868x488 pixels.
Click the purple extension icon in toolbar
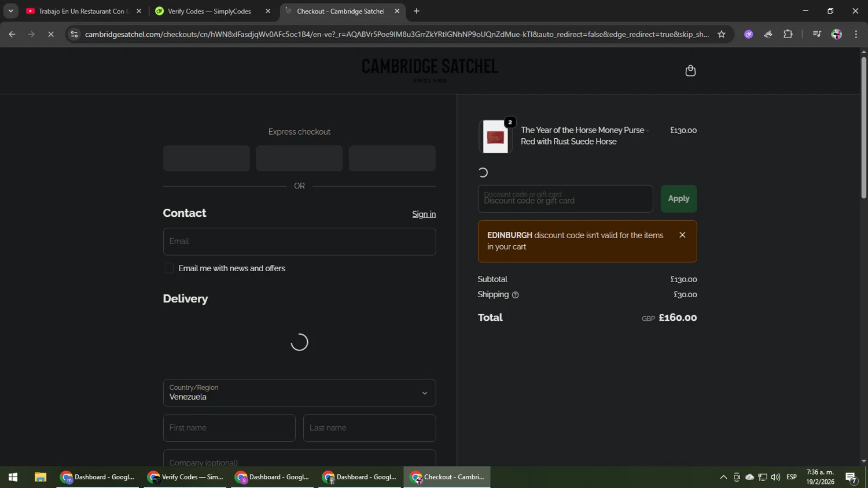tap(748, 34)
